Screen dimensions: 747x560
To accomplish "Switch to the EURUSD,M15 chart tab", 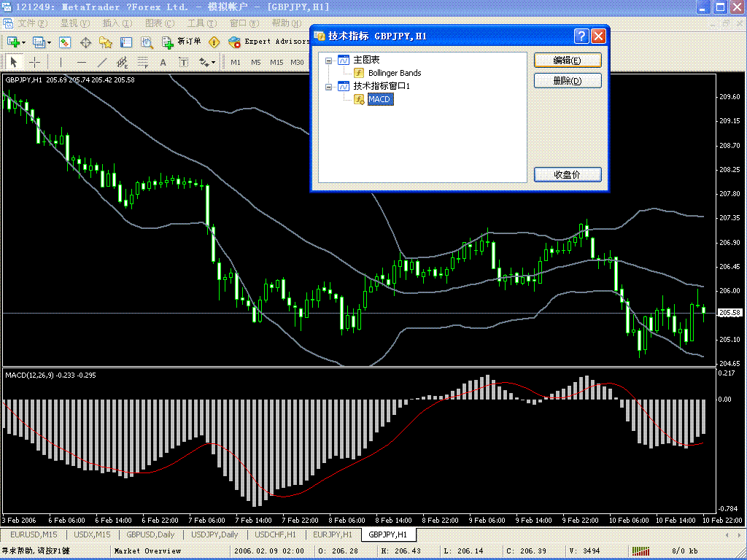I will [34, 534].
